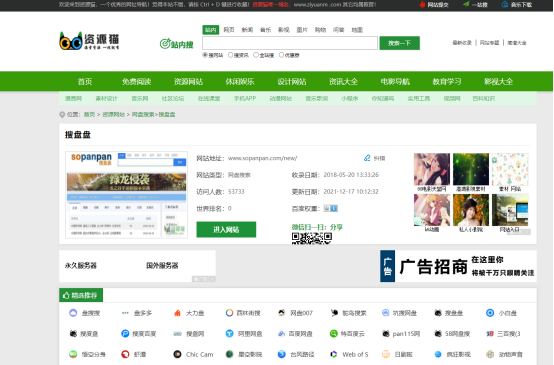
Task: Click 网盘搜索 in the breadcrumb
Action: [x=143, y=114]
